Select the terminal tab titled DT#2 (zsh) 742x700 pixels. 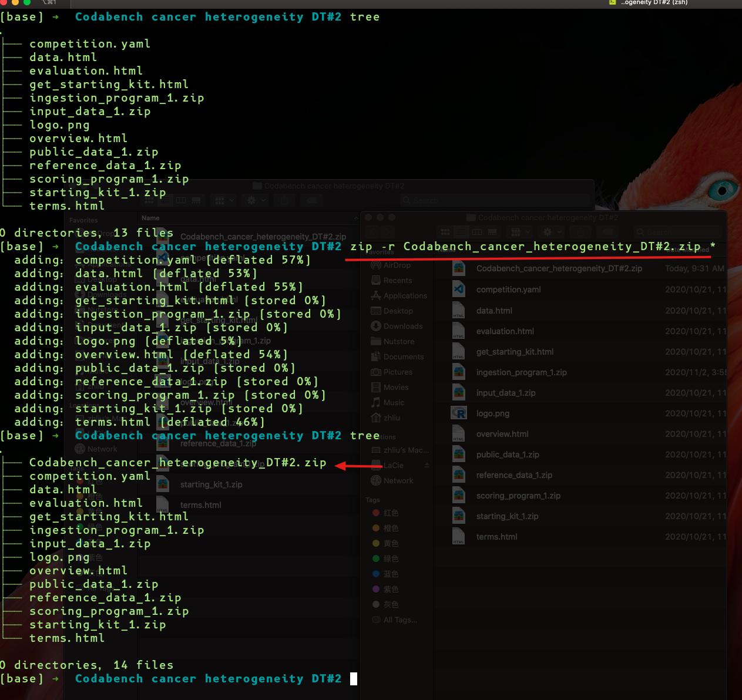(x=653, y=3)
